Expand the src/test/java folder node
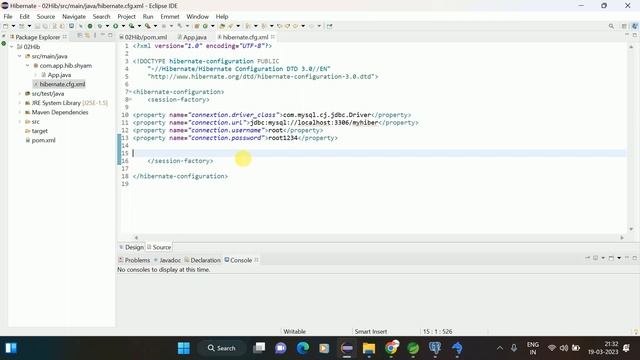 tap(20, 94)
